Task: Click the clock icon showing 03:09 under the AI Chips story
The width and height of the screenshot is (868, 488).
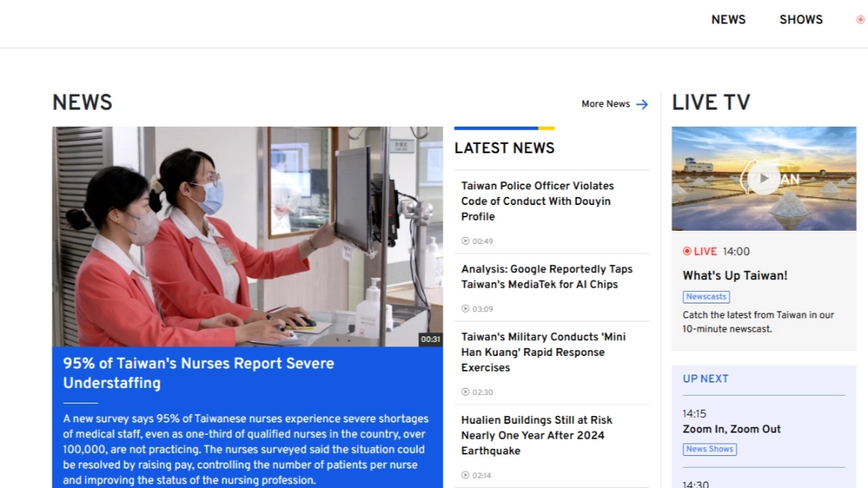Action: [x=465, y=308]
